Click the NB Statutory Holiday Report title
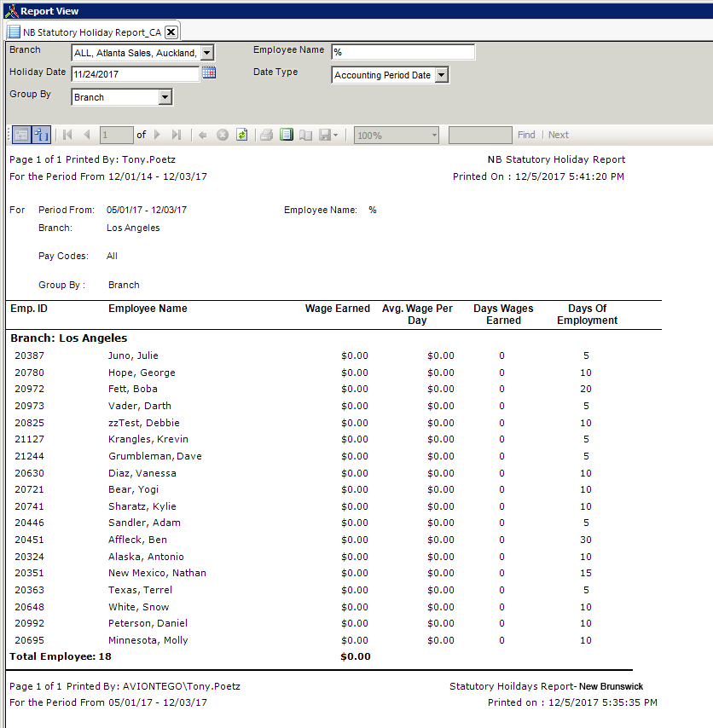This screenshot has width=713, height=728. 556,159
